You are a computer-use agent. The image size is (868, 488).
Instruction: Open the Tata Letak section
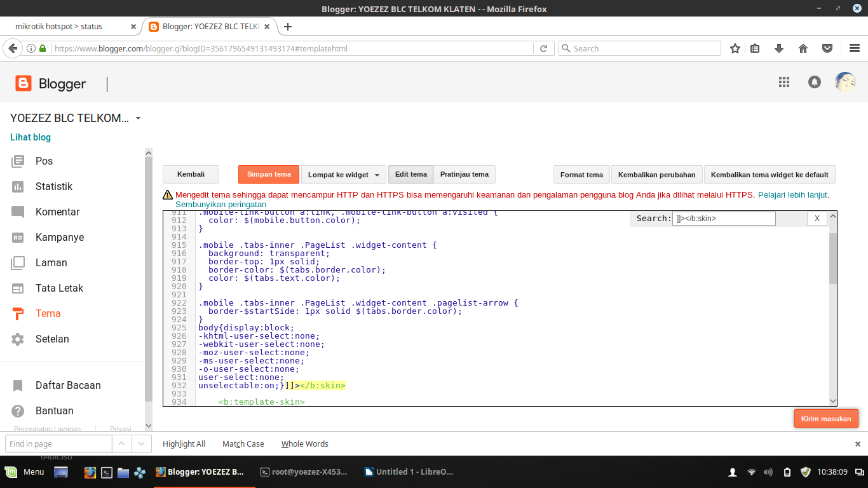60,288
